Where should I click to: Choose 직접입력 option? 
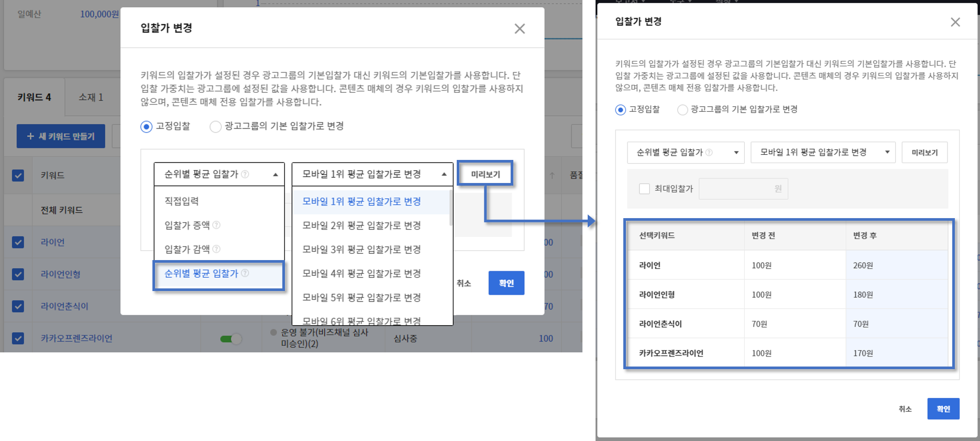point(219,201)
